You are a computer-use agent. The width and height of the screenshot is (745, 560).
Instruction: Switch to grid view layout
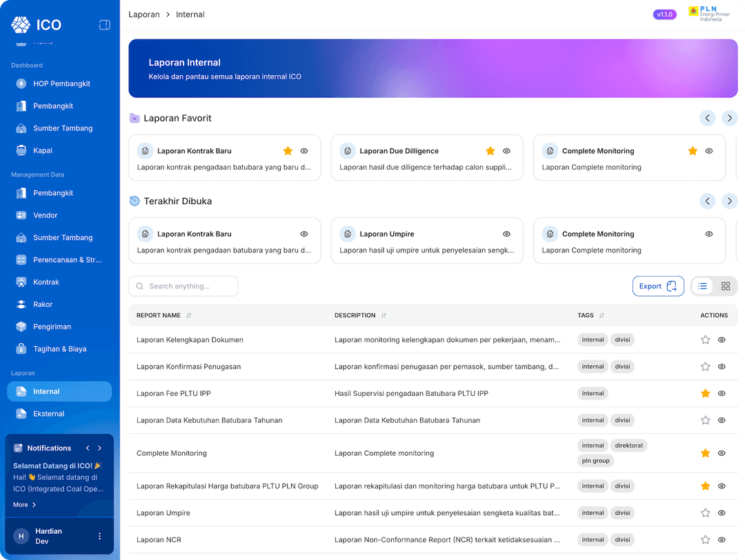click(x=725, y=286)
